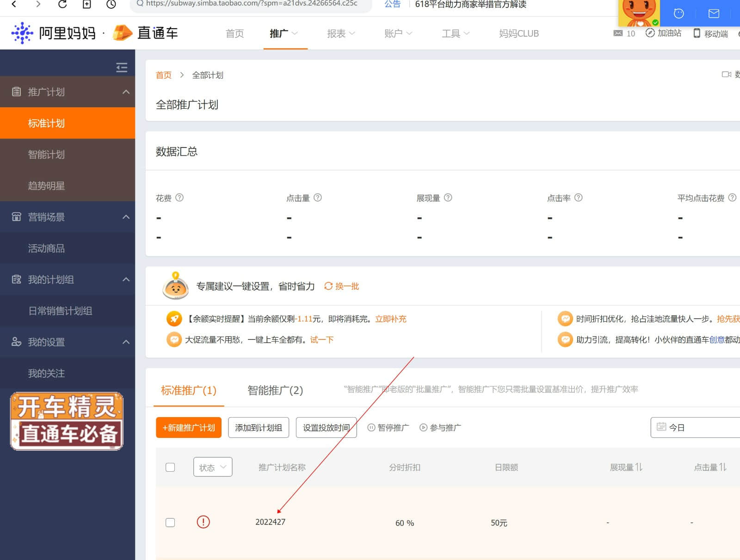
Task: Click the red warning status icon for 2022427
Action: pos(203,522)
